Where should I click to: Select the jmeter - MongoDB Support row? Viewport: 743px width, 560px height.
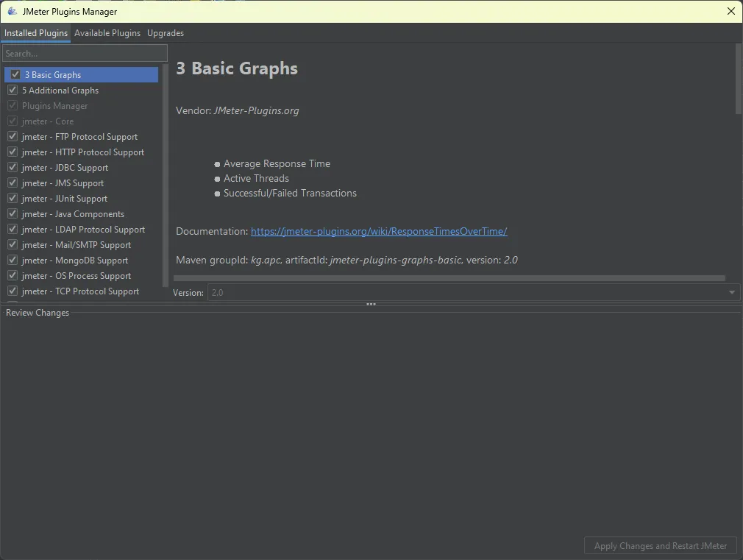pyautogui.click(x=82, y=260)
